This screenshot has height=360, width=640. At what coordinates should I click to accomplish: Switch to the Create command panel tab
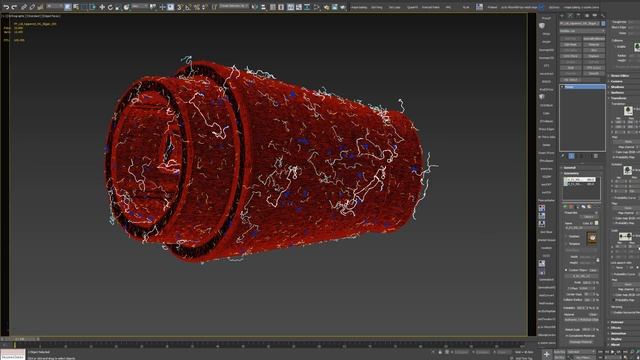pyautogui.click(x=562, y=16)
